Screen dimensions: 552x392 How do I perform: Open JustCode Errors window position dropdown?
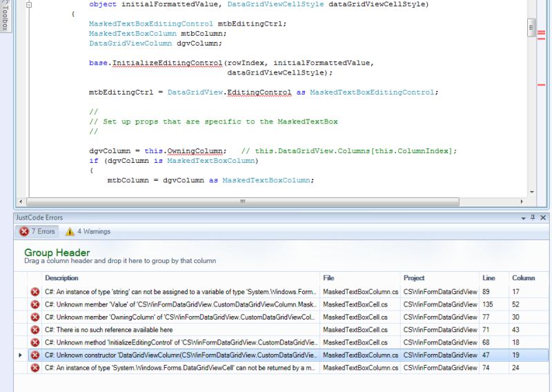click(524, 218)
